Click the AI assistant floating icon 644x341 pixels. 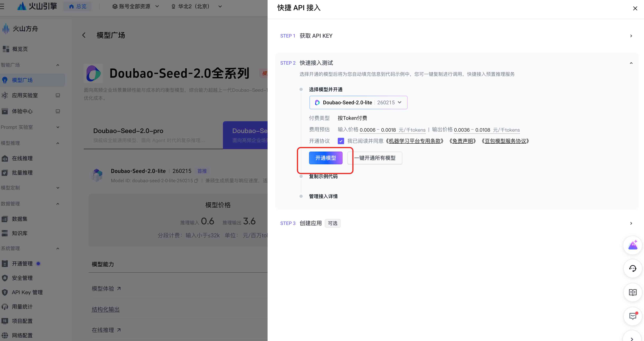pos(632,245)
